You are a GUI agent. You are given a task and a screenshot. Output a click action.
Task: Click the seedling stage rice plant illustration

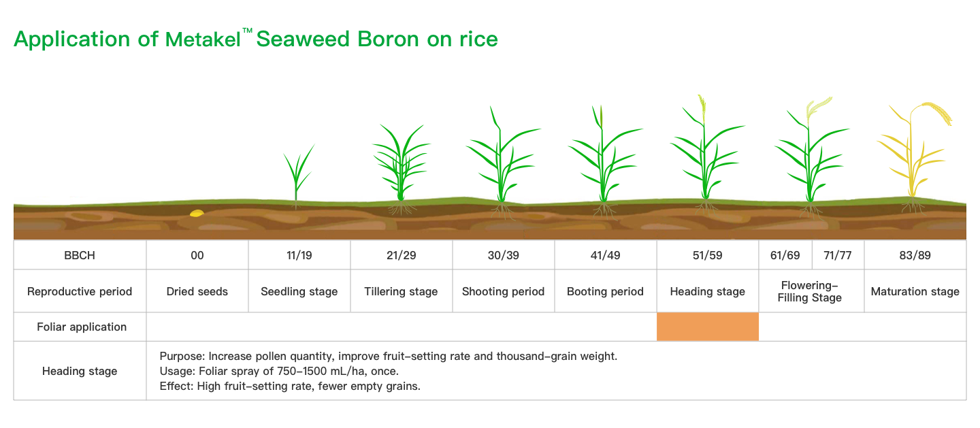(x=297, y=174)
